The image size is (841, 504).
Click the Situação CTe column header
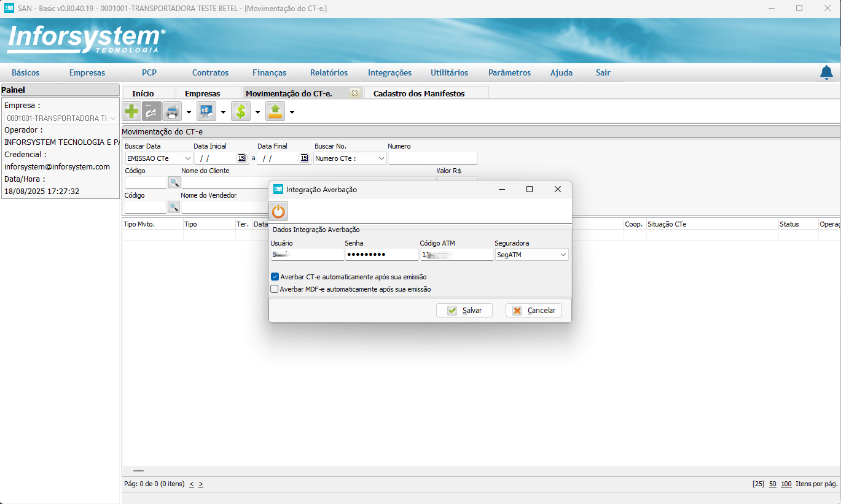[x=712, y=224]
